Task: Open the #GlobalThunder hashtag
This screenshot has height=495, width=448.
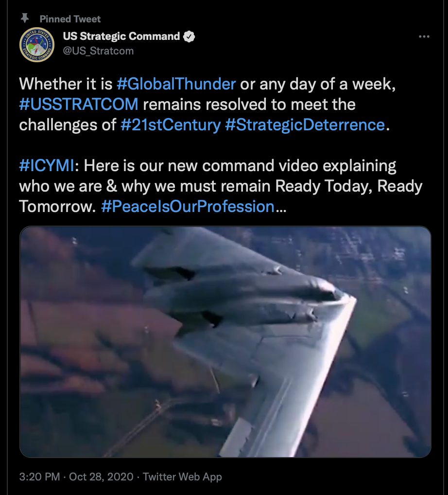Action: point(176,84)
